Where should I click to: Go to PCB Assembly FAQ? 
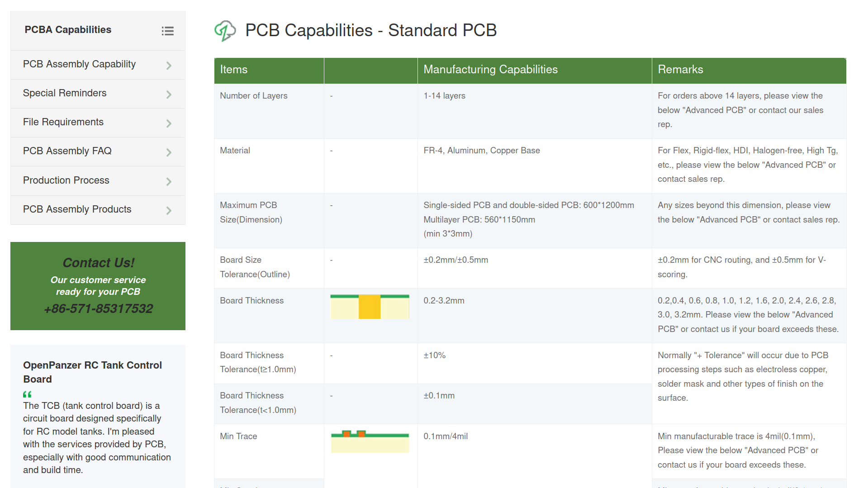67,151
